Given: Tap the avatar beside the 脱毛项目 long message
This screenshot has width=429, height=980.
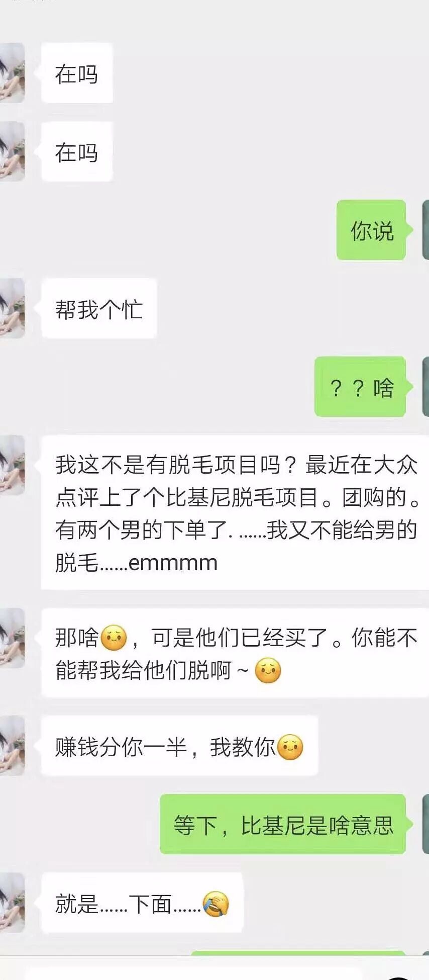Looking at the screenshot, I should (12, 465).
